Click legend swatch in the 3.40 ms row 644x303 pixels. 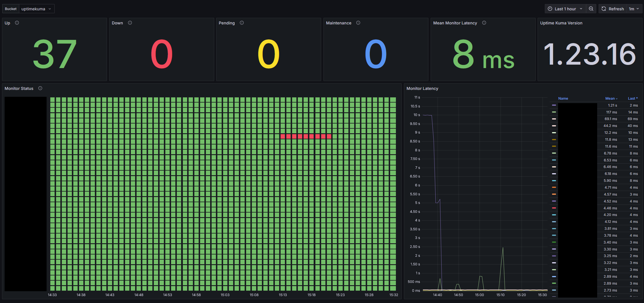[554, 242]
